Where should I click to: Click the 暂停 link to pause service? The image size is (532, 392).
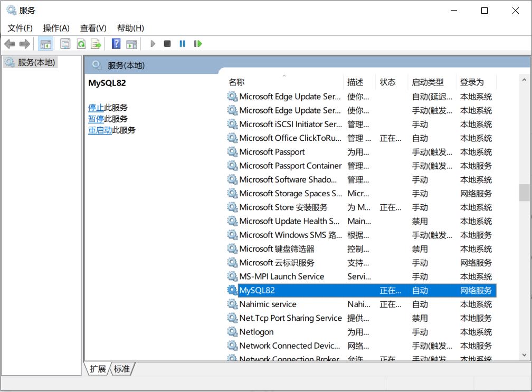pyautogui.click(x=96, y=119)
